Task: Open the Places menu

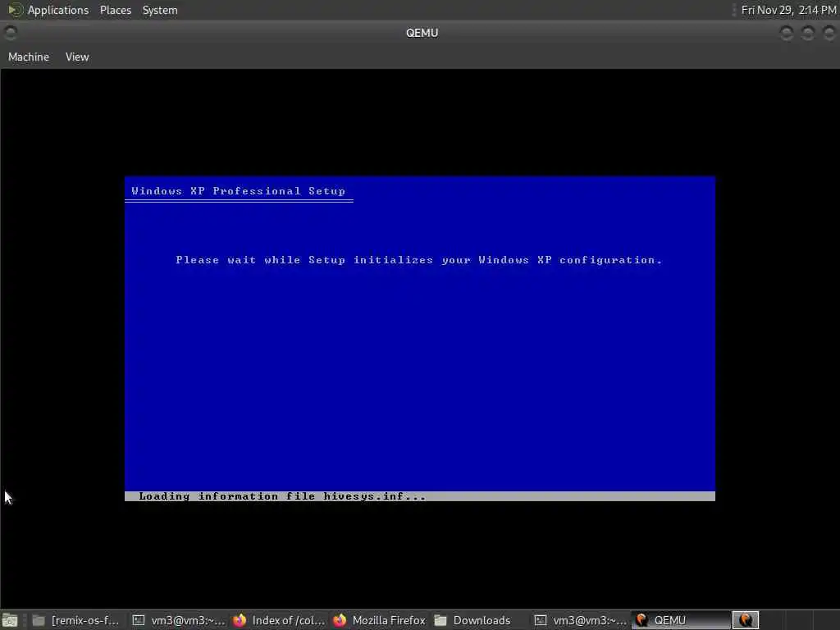Action: 115,10
